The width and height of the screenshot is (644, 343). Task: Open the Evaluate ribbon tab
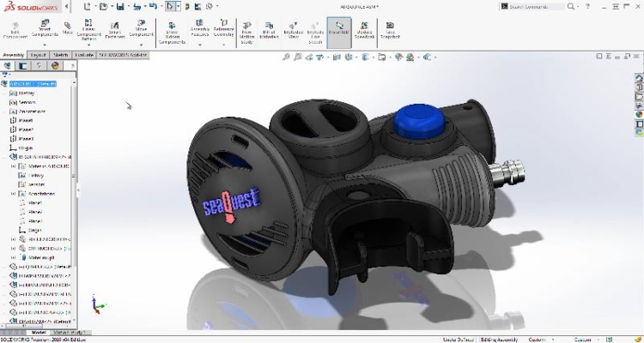(x=84, y=55)
